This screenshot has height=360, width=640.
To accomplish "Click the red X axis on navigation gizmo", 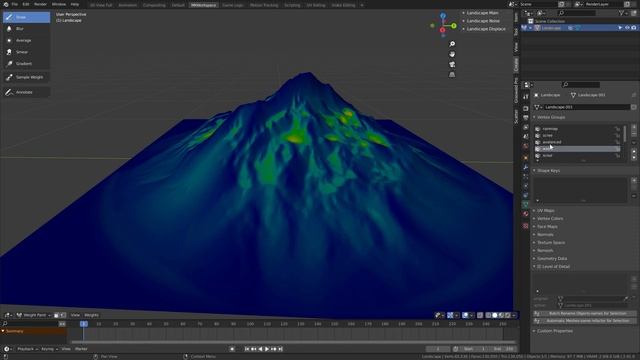I will 442,30.
